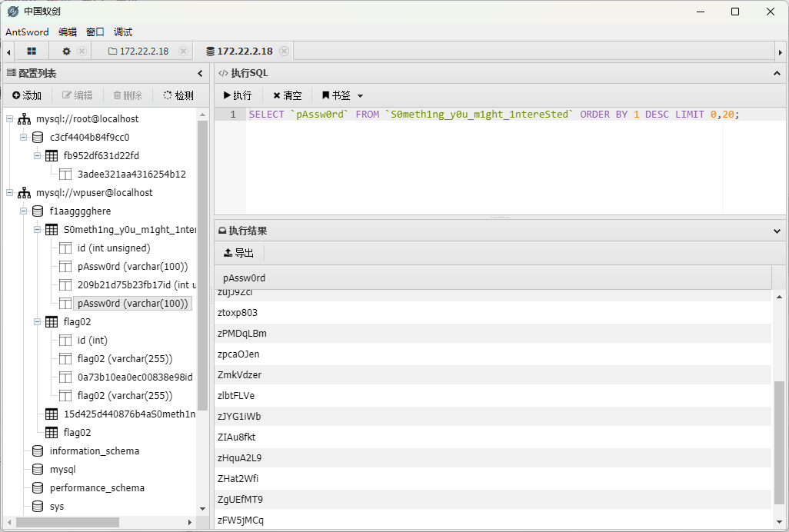The width and height of the screenshot is (789, 532).
Task: Click the 检测 check connection icon
Action: click(168, 95)
